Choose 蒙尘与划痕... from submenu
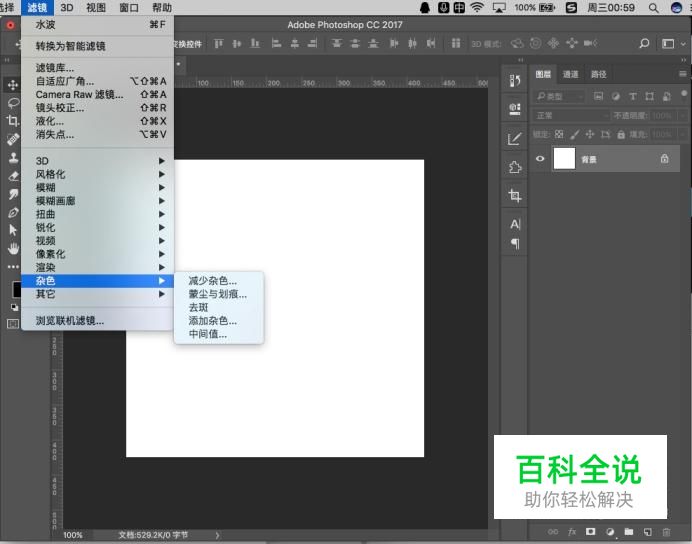The image size is (692, 544). point(218,294)
